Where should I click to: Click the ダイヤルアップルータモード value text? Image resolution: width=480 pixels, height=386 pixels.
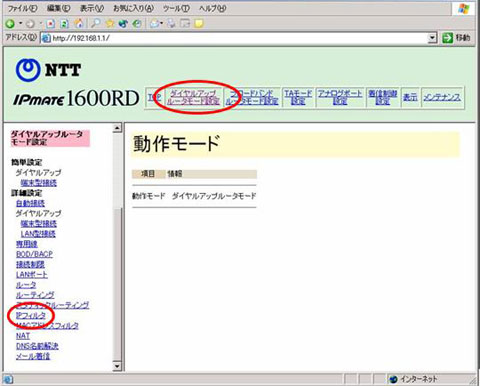(214, 196)
